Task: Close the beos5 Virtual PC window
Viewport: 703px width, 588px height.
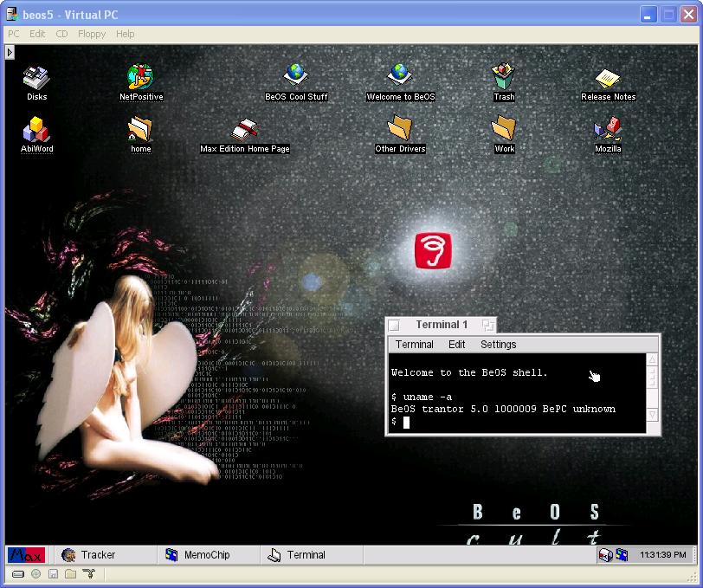Action: click(x=688, y=15)
